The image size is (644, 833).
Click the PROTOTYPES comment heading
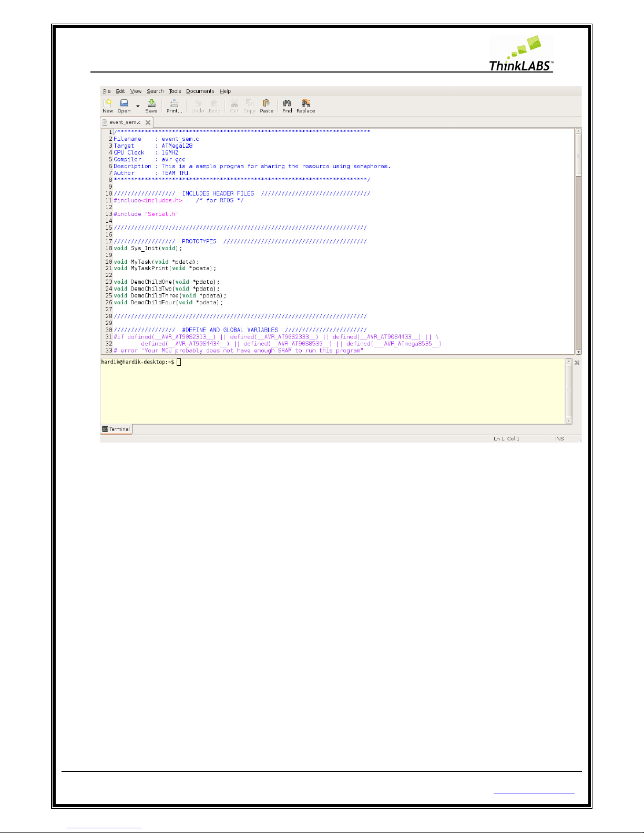coord(199,242)
